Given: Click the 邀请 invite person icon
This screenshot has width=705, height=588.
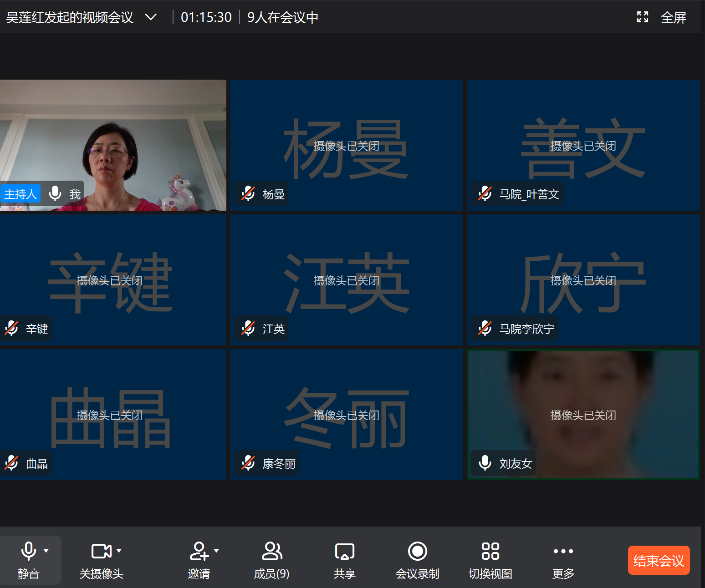Looking at the screenshot, I should click(x=199, y=551).
